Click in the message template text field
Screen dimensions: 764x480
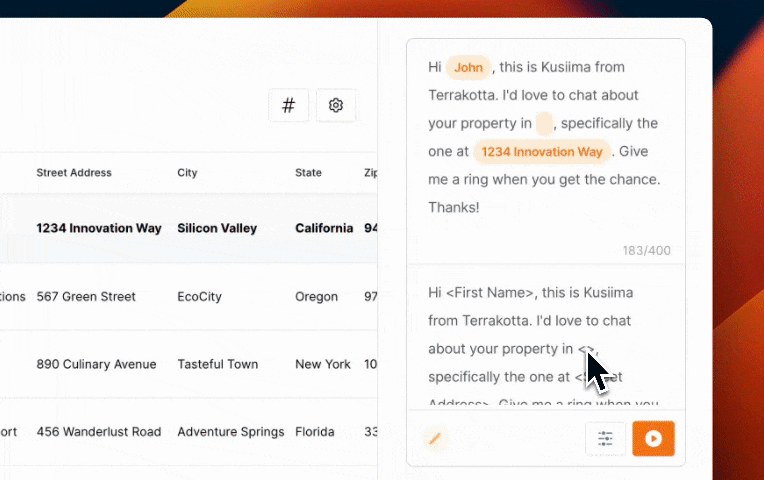tap(546, 338)
